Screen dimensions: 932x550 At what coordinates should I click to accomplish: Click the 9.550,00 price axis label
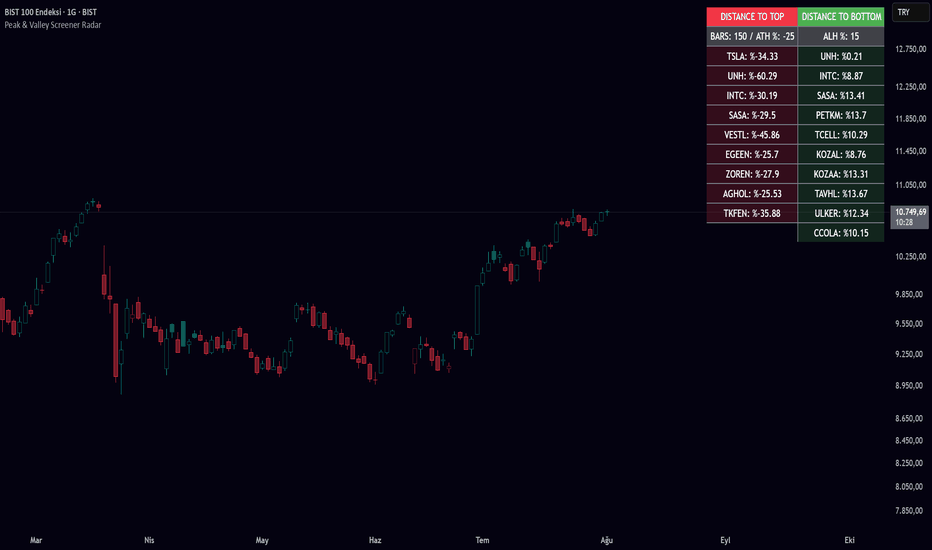click(x=911, y=324)
